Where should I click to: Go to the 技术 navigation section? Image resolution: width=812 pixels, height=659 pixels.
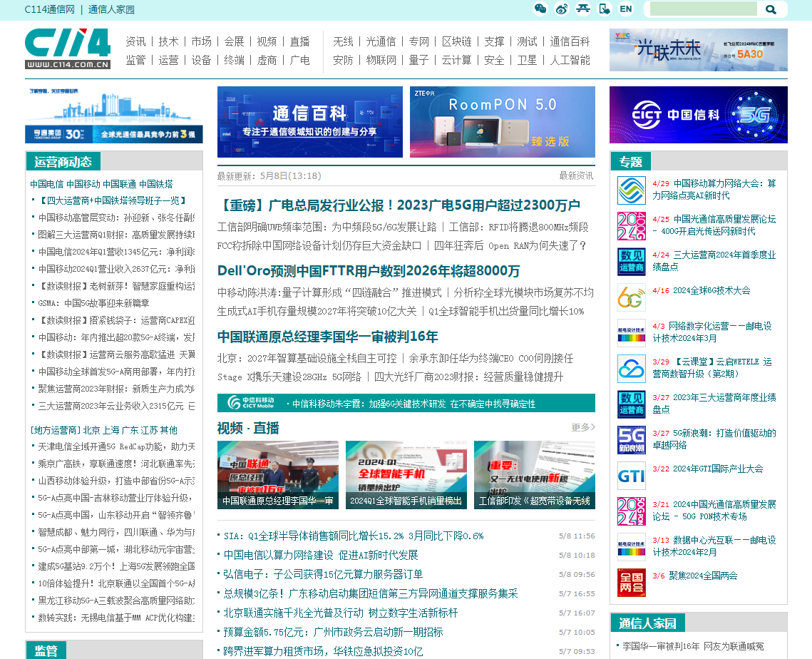pos(168,41)
